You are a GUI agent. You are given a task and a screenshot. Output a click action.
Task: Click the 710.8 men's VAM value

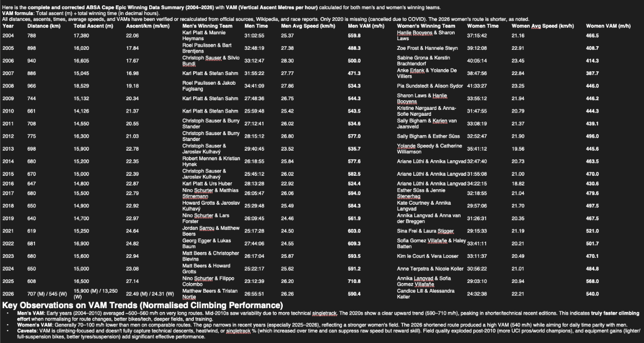[354, 281]
